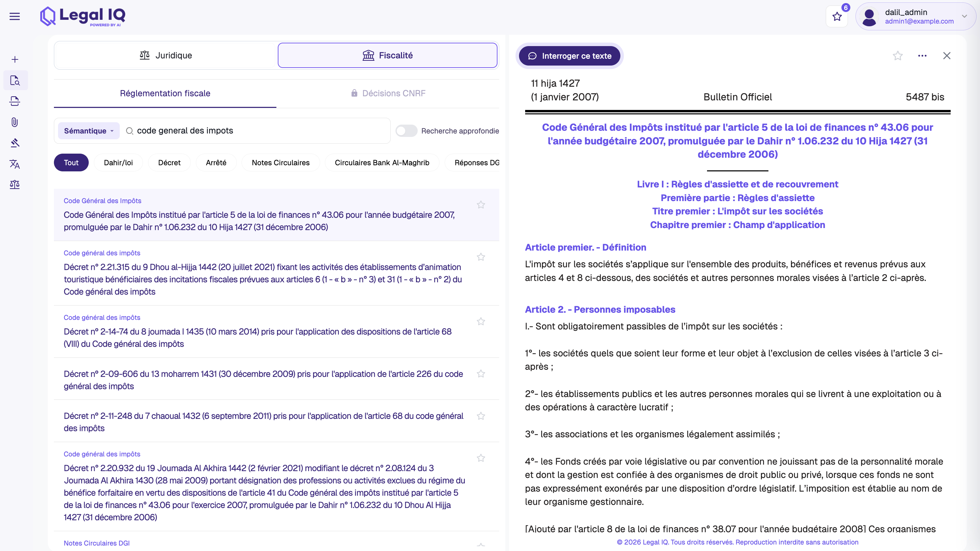The height and width of the screenshot is (551, 980).
Task: Filter by Notes Circulaires
Action: coord(281,163)
